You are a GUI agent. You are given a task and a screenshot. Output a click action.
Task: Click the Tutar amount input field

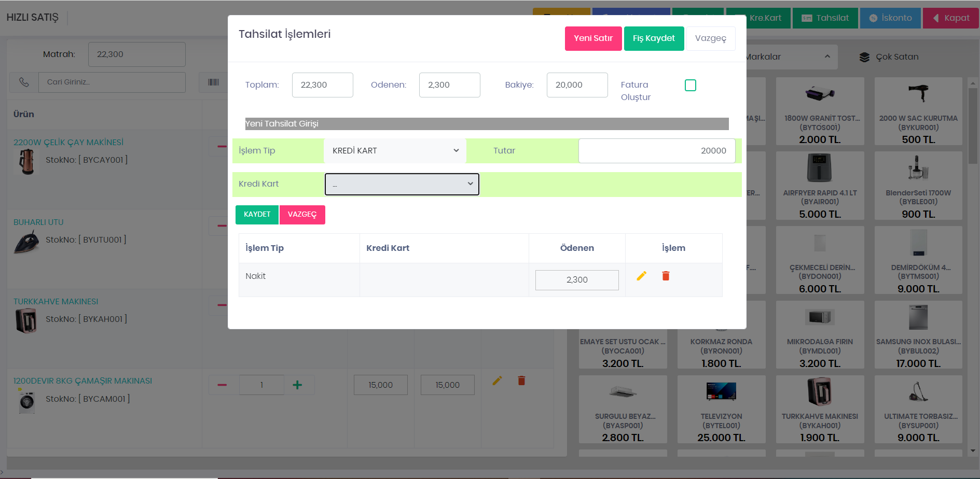click(656, 151)
